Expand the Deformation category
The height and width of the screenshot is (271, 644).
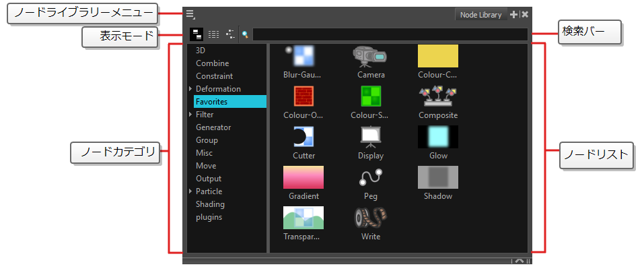tap(190, 89)
